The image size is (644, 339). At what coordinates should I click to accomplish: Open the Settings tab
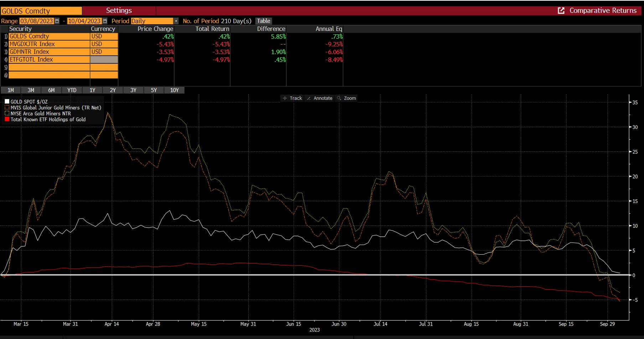[119, 11]
